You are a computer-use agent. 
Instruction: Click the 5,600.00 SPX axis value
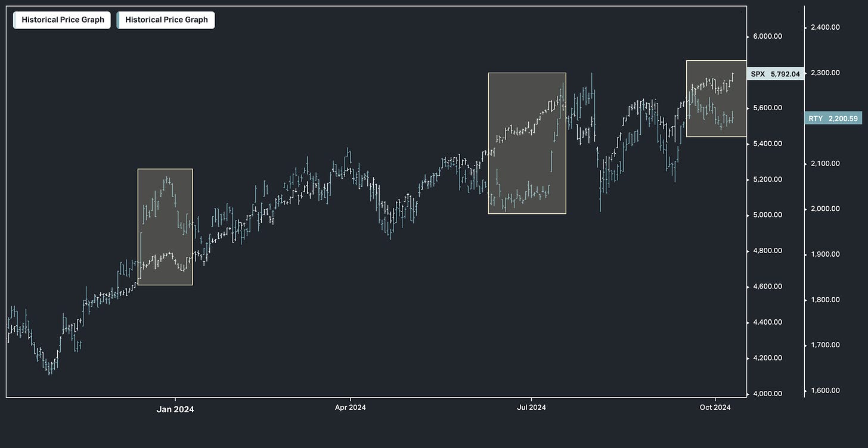(x=768, y=108)
